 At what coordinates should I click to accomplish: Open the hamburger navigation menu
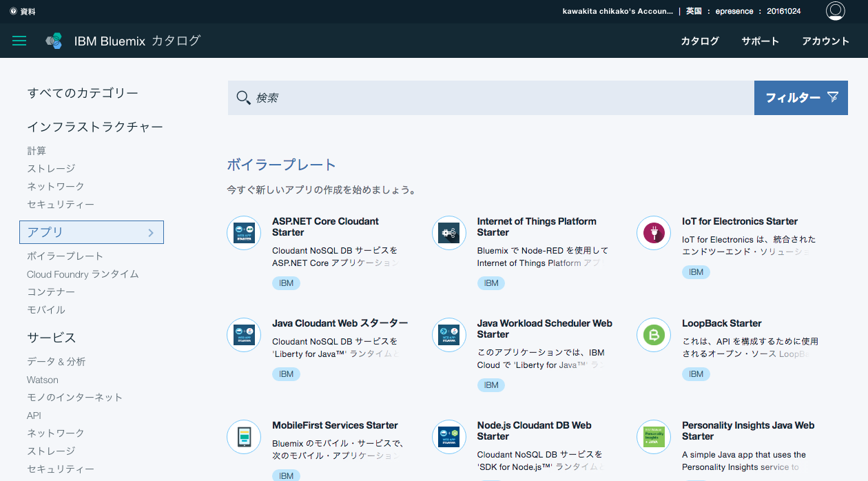[x=19, y=41]
